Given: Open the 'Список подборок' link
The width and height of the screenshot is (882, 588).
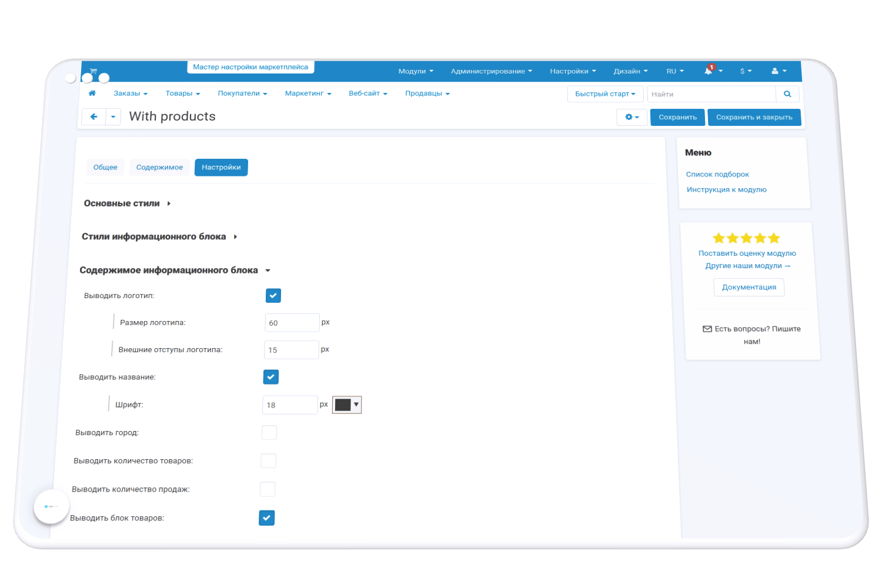Looking at the screenshot, I should tap(717, 174).
